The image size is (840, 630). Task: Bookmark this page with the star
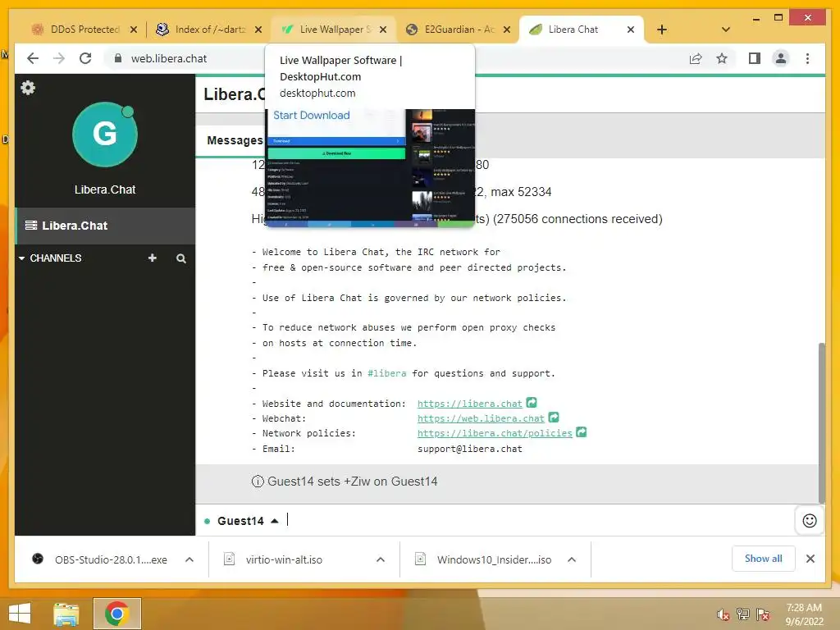(722, 58)
